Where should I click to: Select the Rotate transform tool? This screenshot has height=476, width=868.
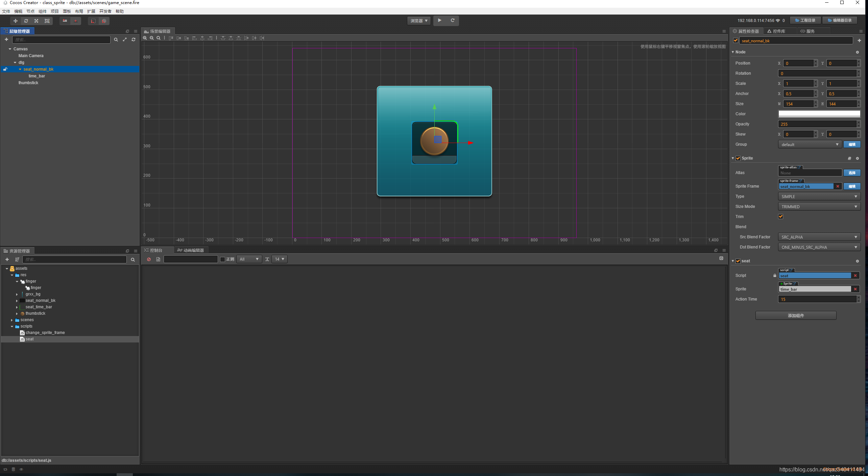tap(26, 21)
